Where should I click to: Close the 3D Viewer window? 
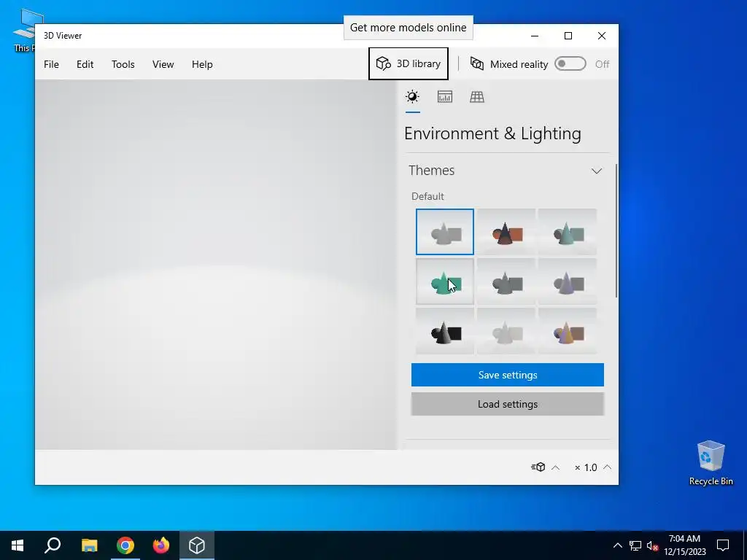[602, 36]
